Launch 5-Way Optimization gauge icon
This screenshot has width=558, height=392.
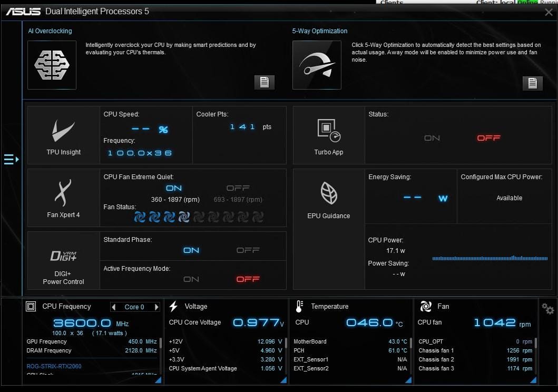[317, 65]
